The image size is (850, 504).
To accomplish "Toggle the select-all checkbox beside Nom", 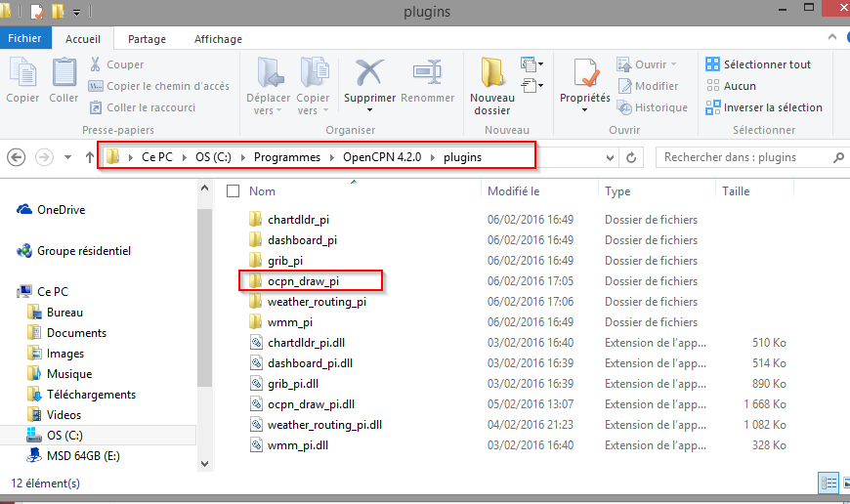I will [233, 191].
